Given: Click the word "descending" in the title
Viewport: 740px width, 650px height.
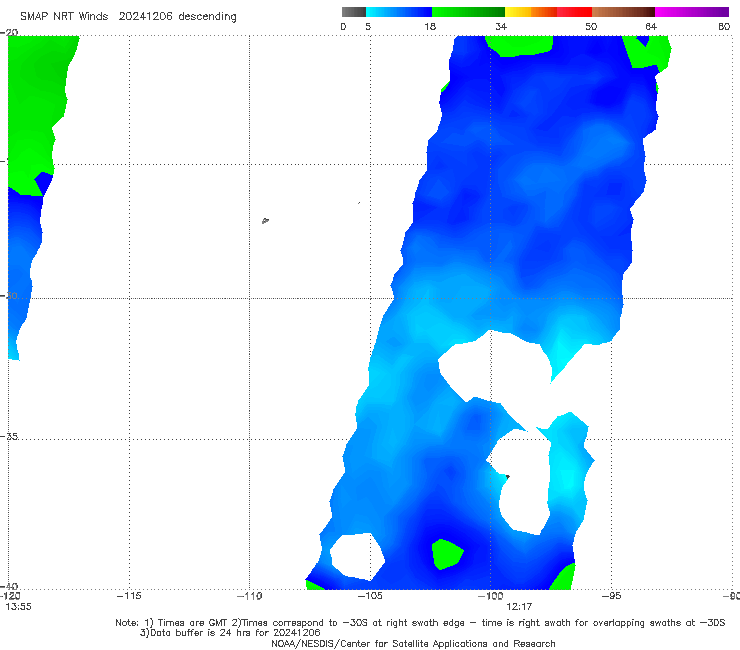Looking at the screenshot, I should click(x=208, y=17).
